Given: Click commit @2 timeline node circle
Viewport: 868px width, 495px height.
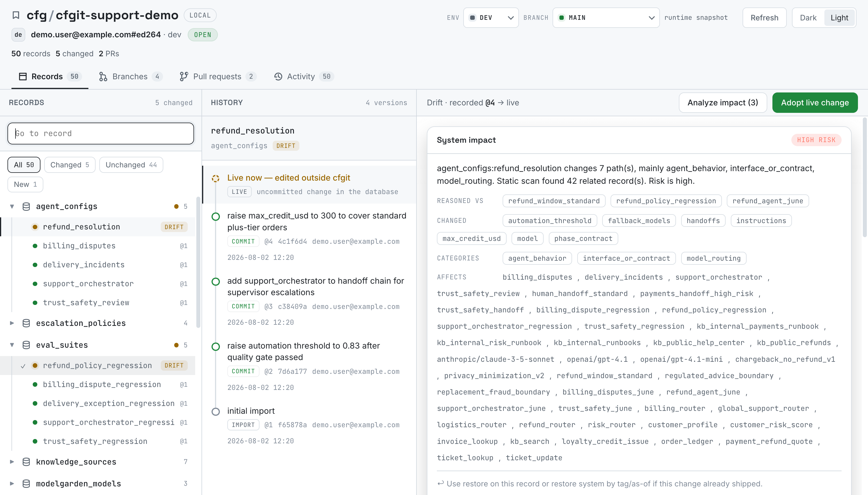Looking at the screenshot, I should (216, 347).
